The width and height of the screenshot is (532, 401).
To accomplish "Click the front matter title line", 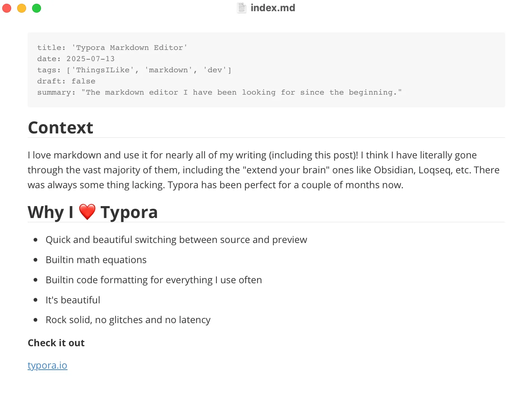I will [112, 48].
